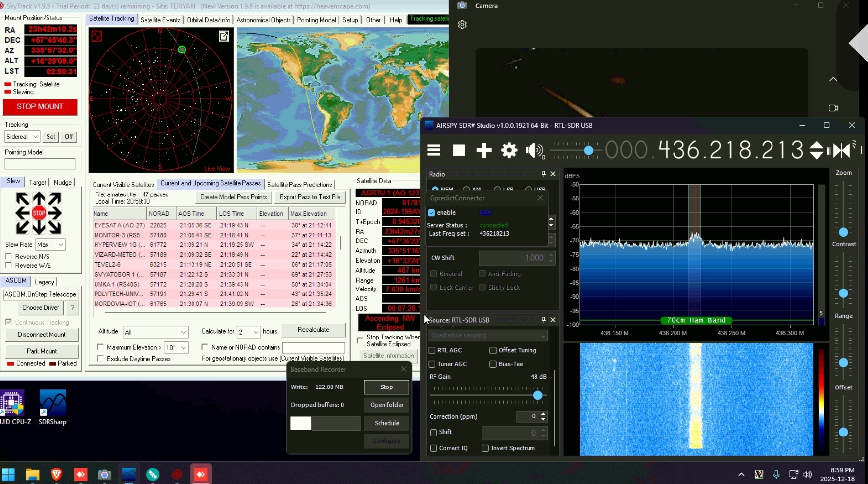
Task: Mute audio using the speaker icon
Action: (x=534, y=150)
